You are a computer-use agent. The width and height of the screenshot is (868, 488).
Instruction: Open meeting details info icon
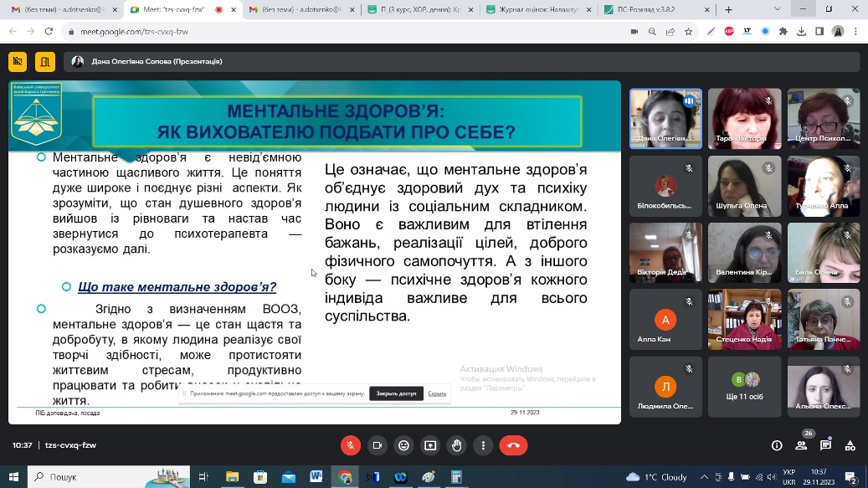[x=777, y=445]
